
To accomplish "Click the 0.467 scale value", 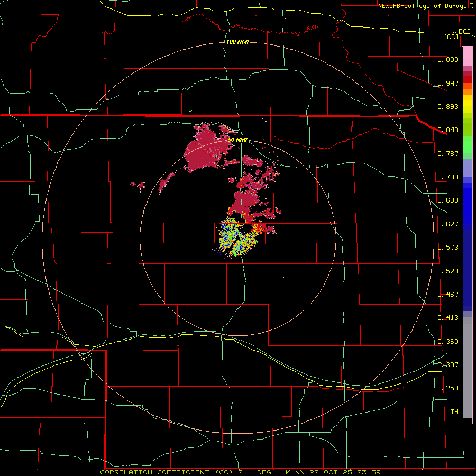I will click(448, 295).
